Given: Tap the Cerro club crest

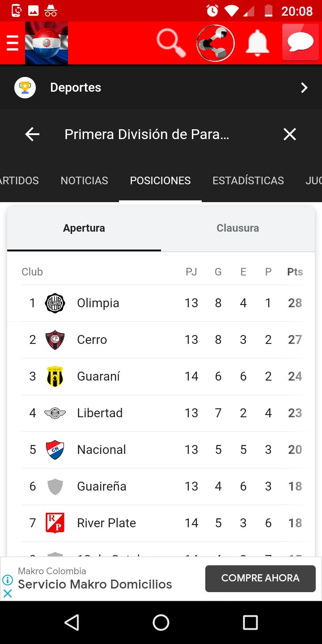Looking at the screenshot, I should (55, 340).
